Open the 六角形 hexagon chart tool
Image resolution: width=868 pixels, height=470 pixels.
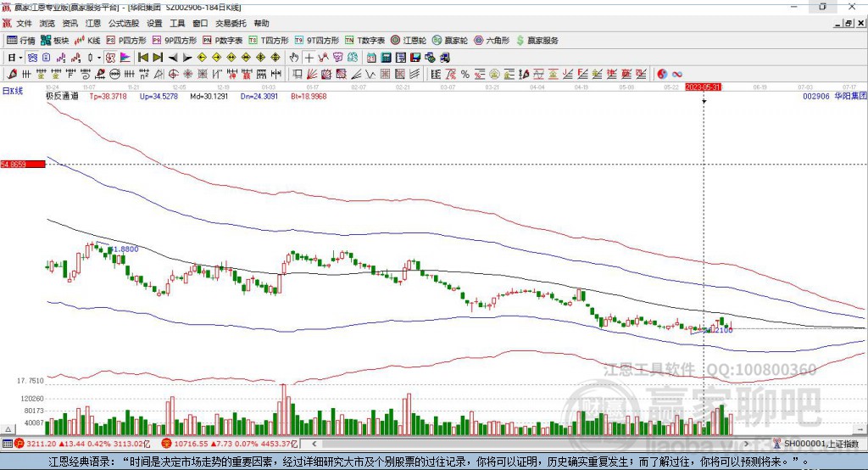(x=491, y=40)
